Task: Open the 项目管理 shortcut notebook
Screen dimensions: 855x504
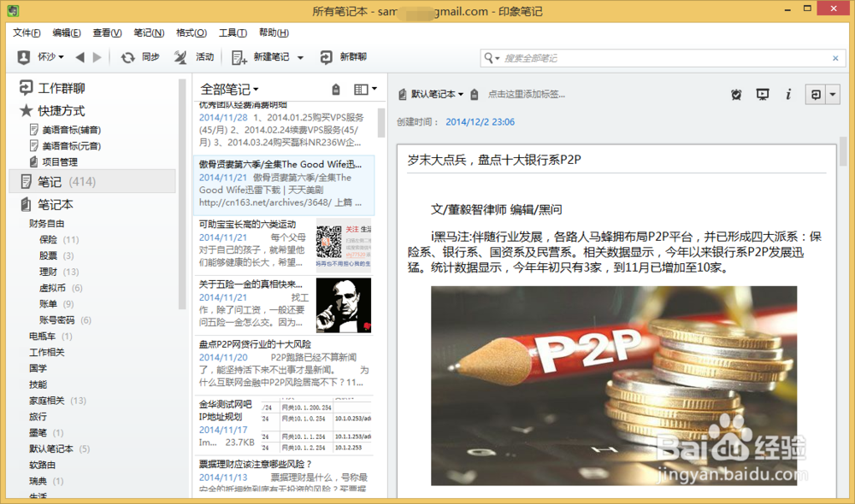Action: pyautogui.click(x=53, y=161)
